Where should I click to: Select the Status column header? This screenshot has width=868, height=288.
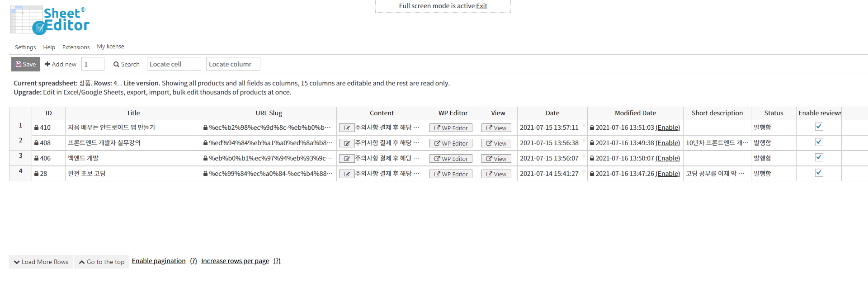pos(774,113)
